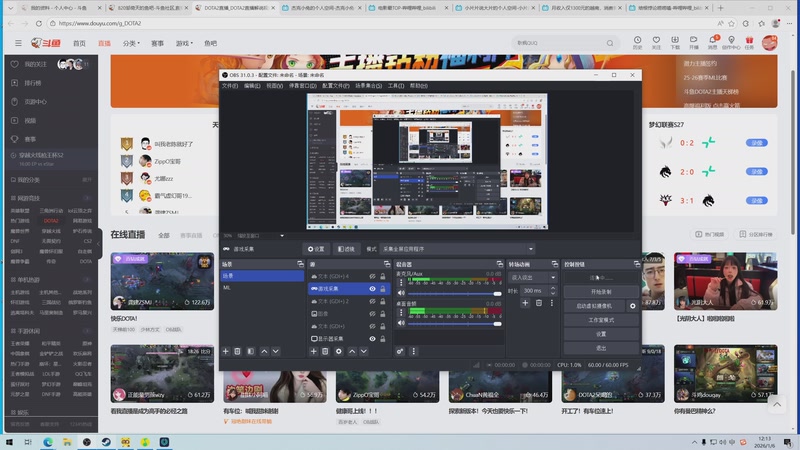Remove transition with trash icon
The image size is (800, 450).
pos(539,303)
